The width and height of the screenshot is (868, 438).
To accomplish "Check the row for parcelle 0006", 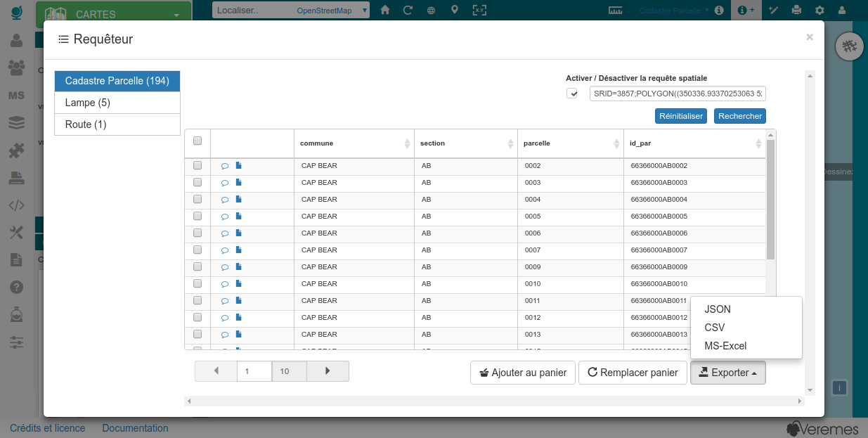I will coord(197,233).
